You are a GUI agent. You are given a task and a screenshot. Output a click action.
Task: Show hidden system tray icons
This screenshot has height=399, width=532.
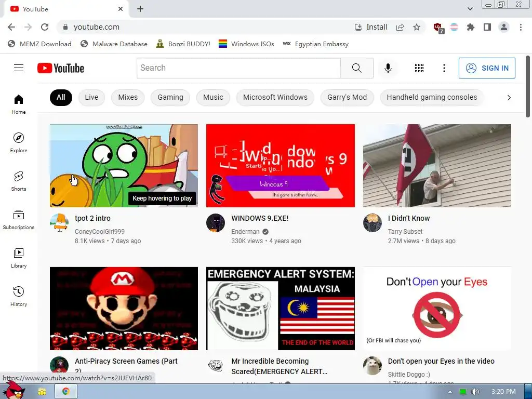[x=450, y=392]
